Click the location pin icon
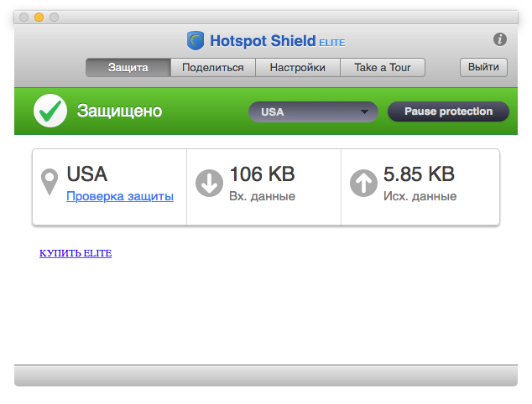Screen dimensions: 532x404 tap(50, 182)
